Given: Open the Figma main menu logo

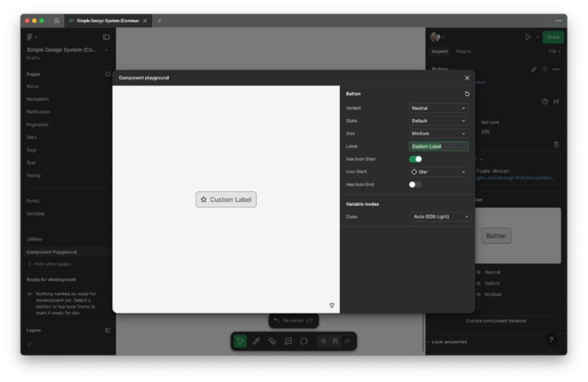Looking at the screenshot, I should pos(30,37).
